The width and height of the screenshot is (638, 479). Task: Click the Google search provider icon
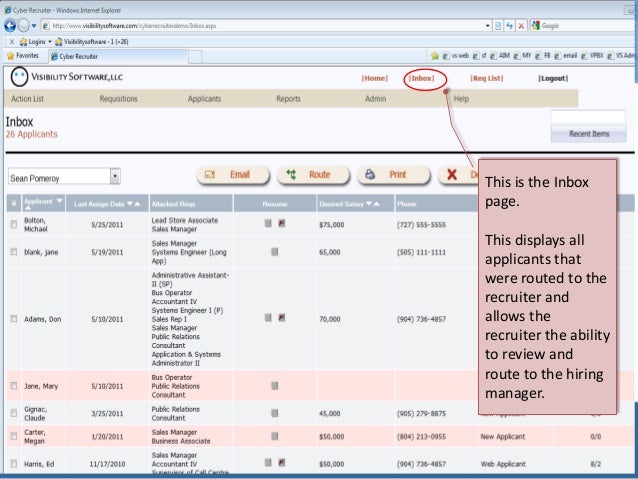pyautogui.click(x=535, y=26)
